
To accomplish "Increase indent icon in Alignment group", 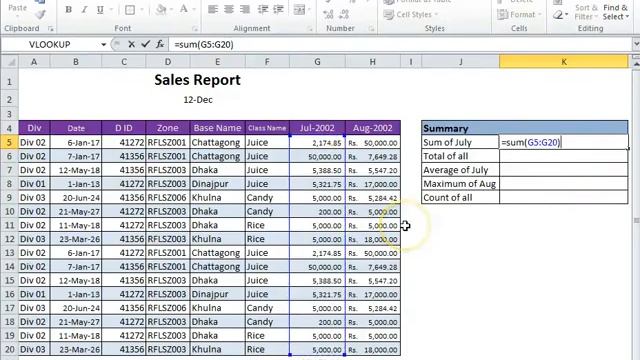I will tap(278, 9).
